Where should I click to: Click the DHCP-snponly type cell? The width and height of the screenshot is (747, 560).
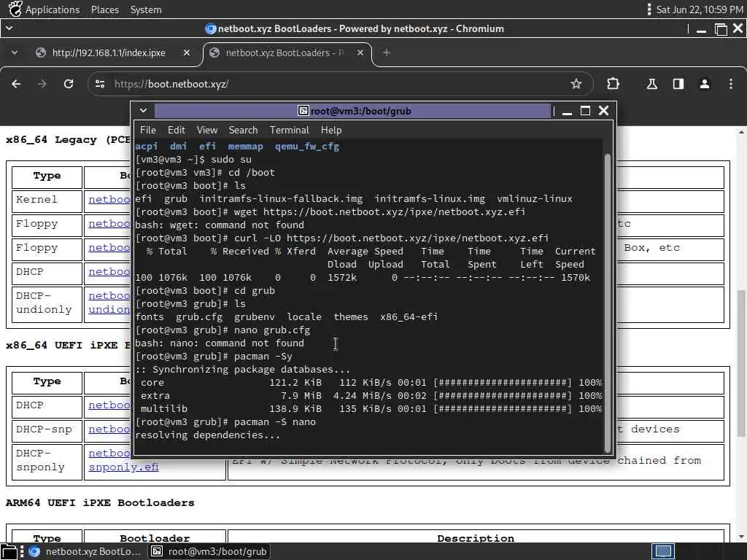pyautogui.click(x=47, y=462)
